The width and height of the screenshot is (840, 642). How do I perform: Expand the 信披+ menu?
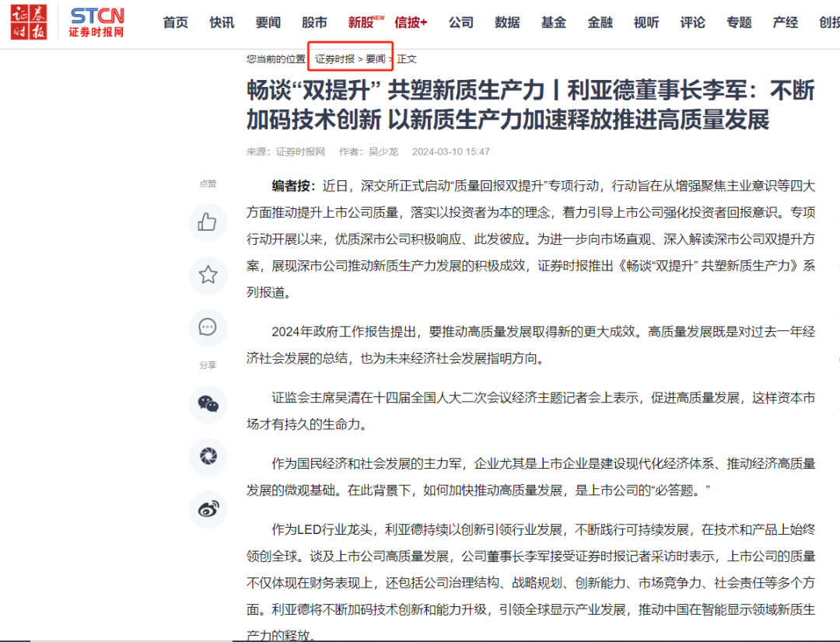click(x=411, y=23)
